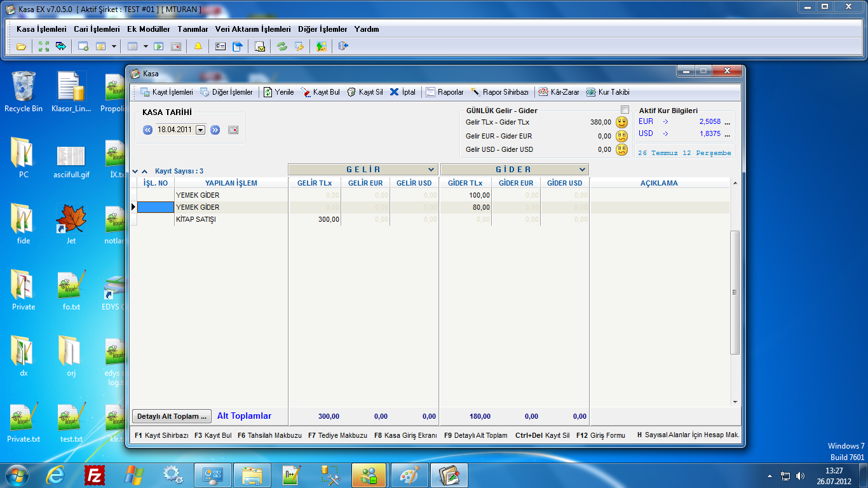The image size is (868, 488).
Task: Select the 100,00 GİDER TLx cell
Action: pyautogui.click(x=465, y=195)
